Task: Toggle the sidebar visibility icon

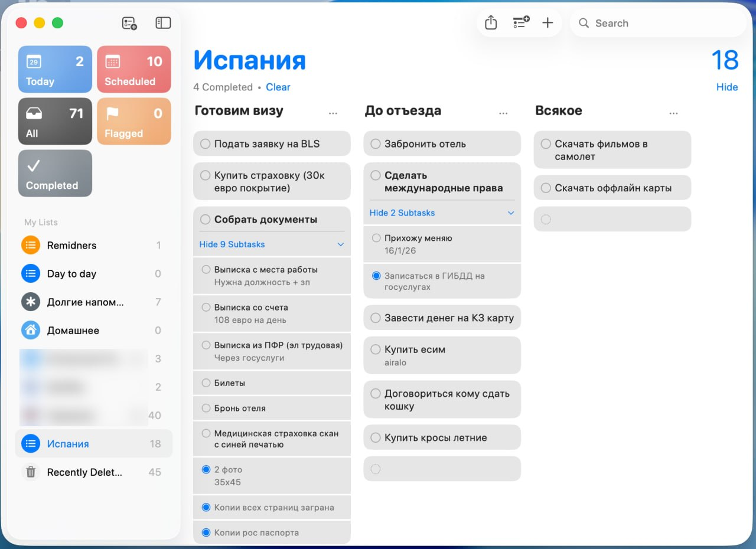Action: tap(163, 22)
